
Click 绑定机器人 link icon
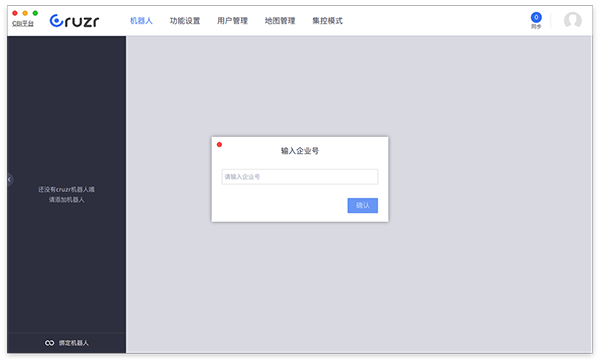pos(49,343)
